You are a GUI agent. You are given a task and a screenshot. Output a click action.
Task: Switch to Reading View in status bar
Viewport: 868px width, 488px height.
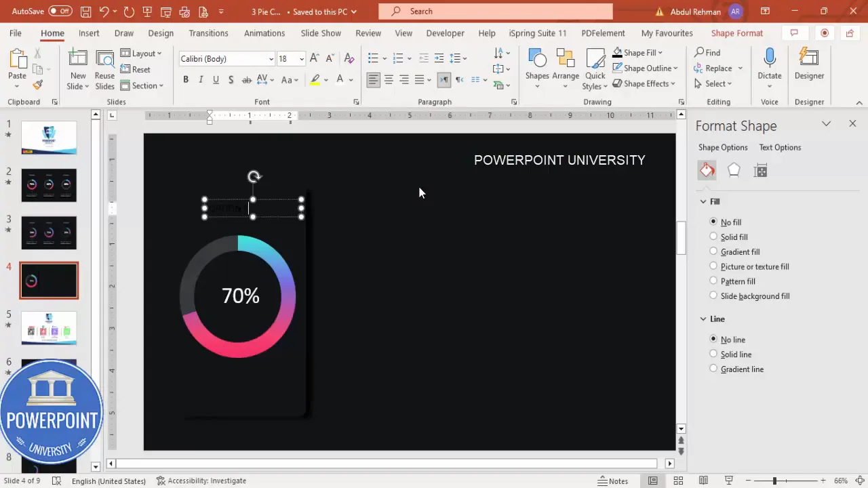[703, 481]
